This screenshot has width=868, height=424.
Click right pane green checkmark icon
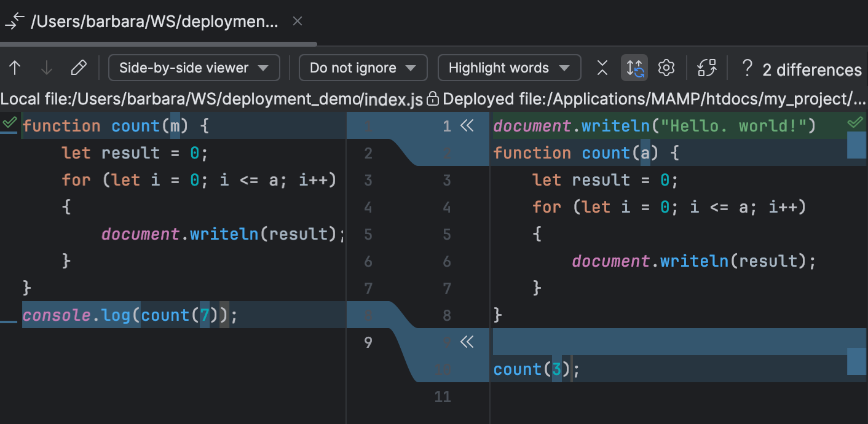(855, 123)
